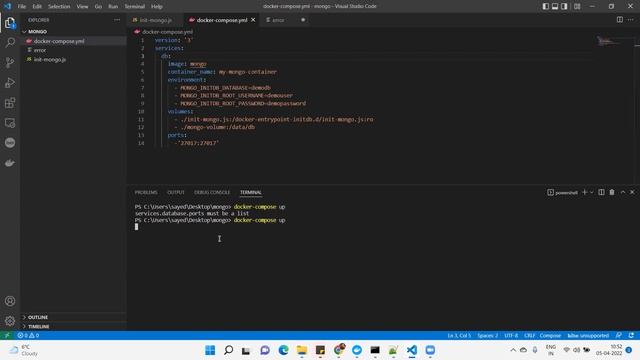640x360 pixels.
Task: Open the View menu
Action: 82,7
